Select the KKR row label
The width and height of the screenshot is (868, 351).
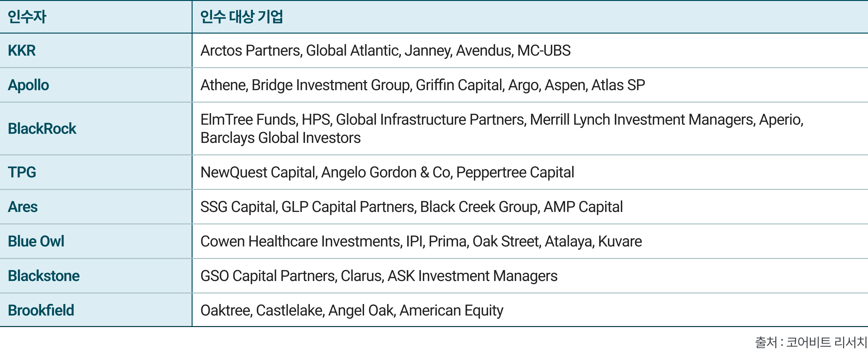pyautogui.click(x=22, y=51)
